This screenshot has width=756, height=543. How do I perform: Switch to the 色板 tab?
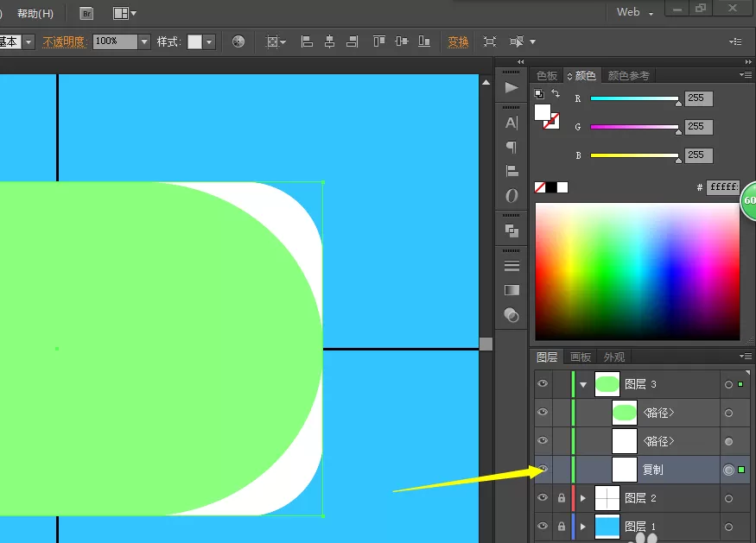(547, 76)
